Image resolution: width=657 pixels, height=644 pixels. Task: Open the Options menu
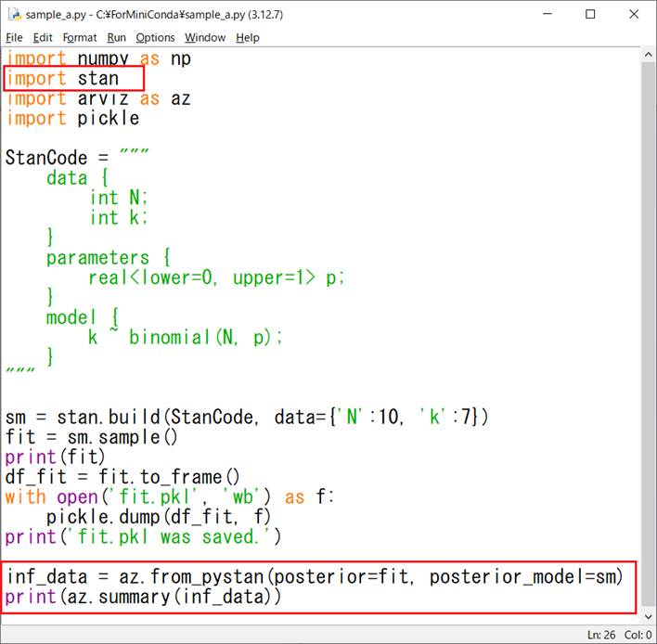[155, 37]
